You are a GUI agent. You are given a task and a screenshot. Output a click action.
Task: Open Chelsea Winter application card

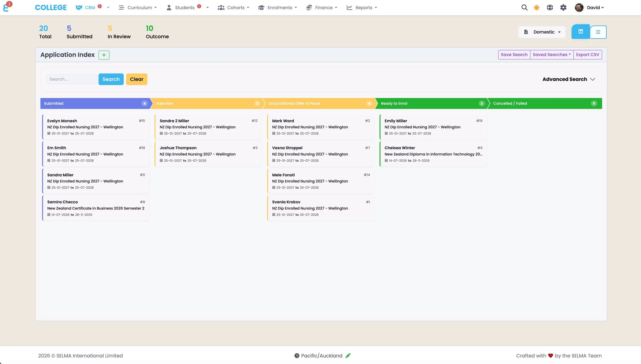pos(433,154)
